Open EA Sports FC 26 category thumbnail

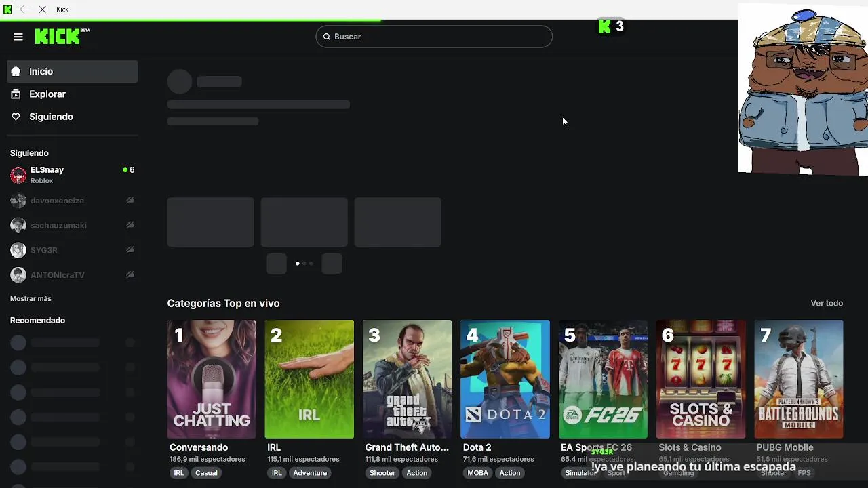pos(603,379)
